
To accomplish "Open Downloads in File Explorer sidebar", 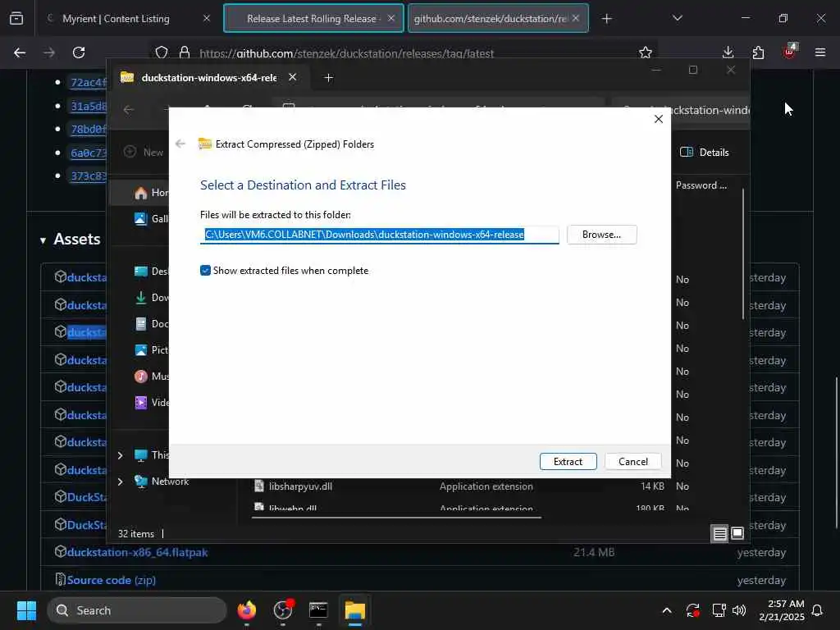I will (x=151, y=297).
